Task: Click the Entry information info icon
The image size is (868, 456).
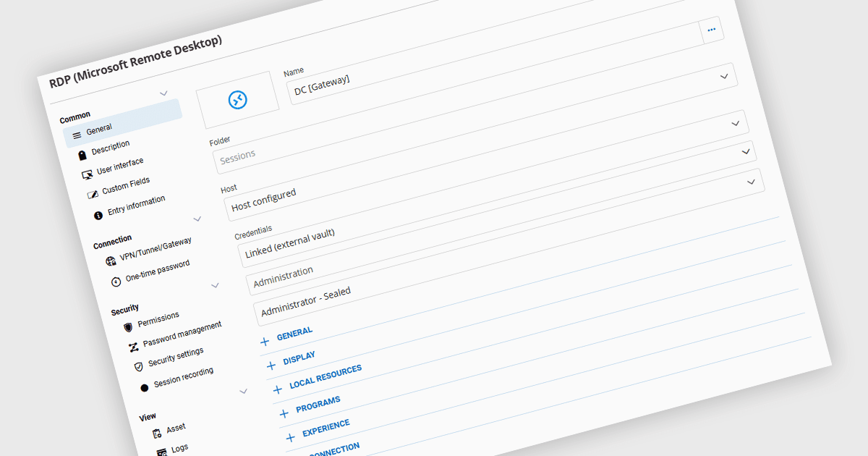Action: [x=98, y=215]
